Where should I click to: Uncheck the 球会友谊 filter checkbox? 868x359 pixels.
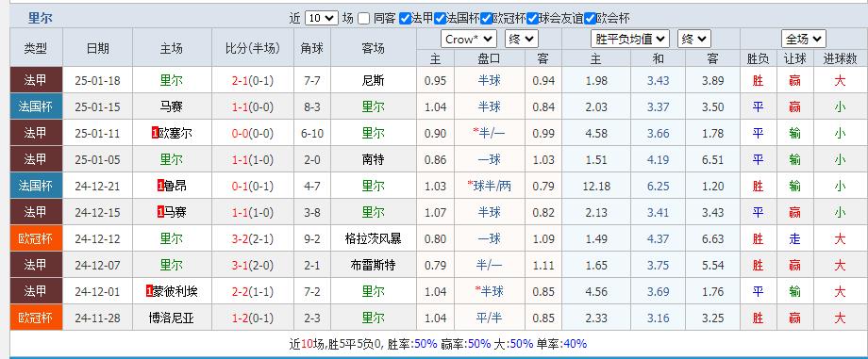pyautogui.click(x=532, y=18)
